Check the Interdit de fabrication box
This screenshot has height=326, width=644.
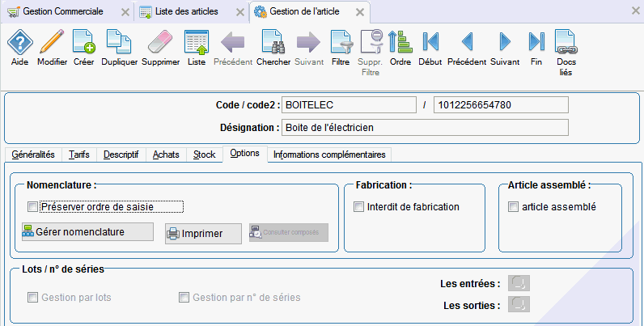click(359, 207)
